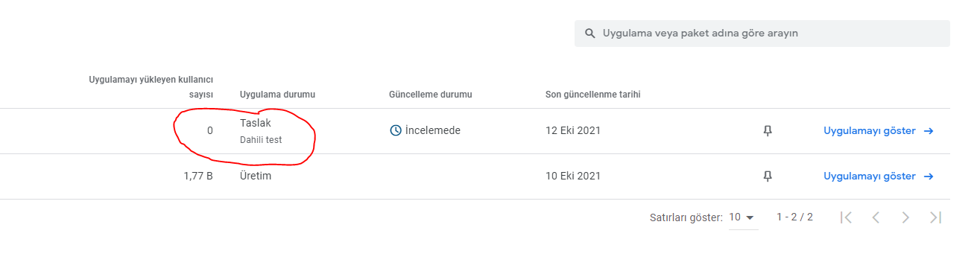This screenshot has width=980, height=280.
Task: Select the Taslak Dahili test status cell
Action: [x=261, y=131]
